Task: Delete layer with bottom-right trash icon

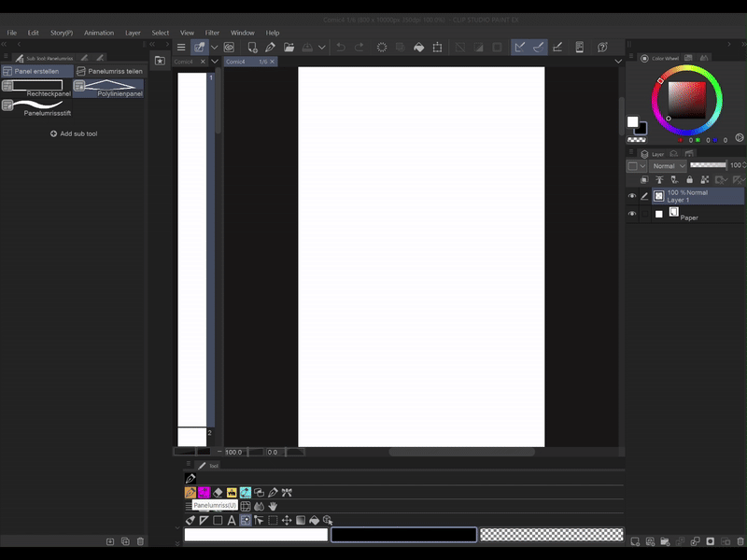Action: pyautogui.click(x=740, y=541)
